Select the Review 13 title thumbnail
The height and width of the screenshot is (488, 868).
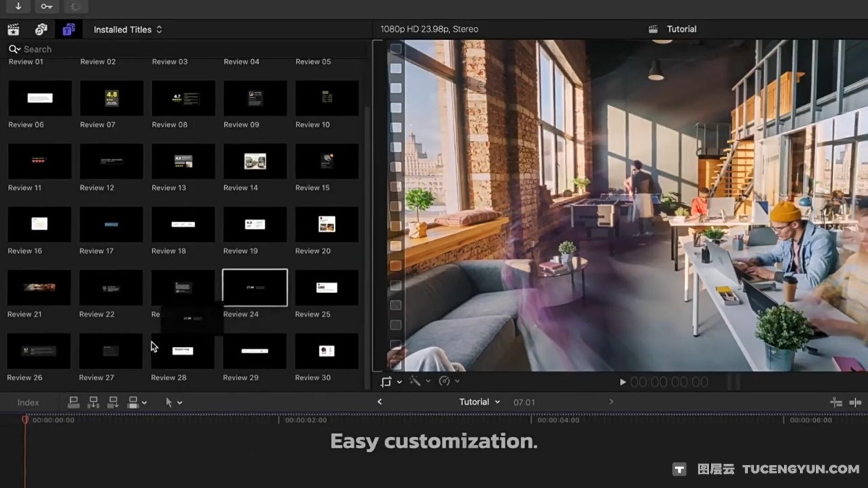[x=183, y=161]
